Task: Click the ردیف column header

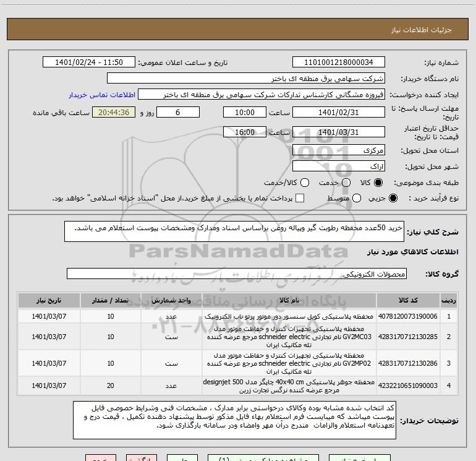Action: click(449, 300)
